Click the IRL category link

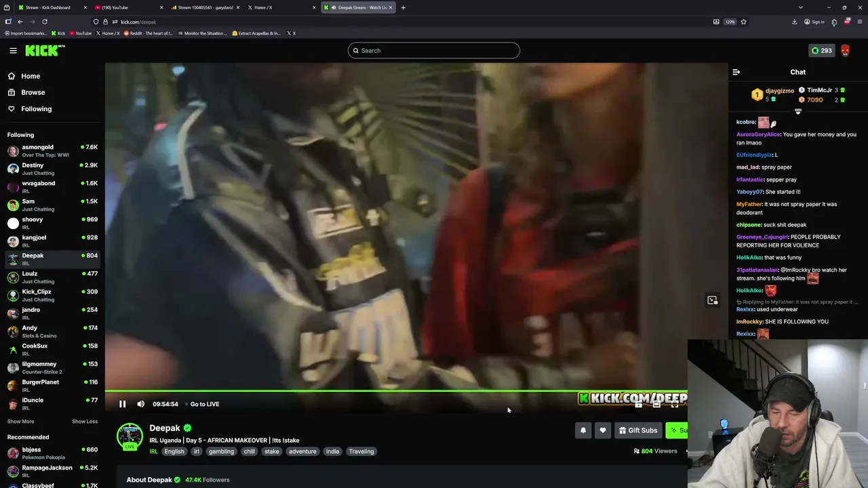tap(153, 451)
